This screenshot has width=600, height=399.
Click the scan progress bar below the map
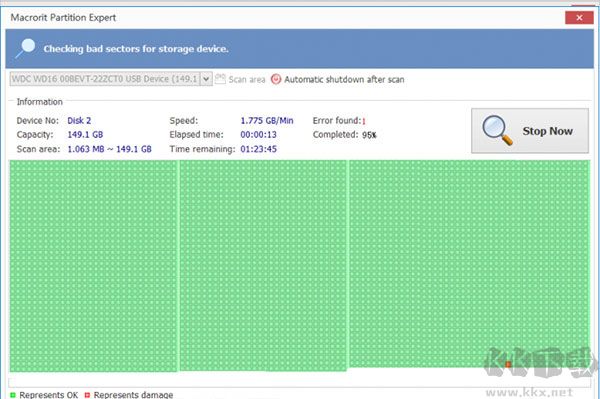point(299,383)
